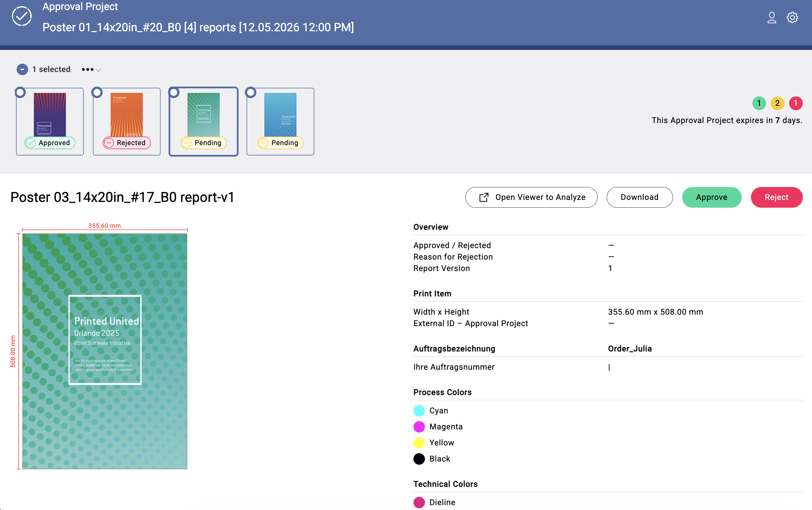Click the red rejected count badge

pos(795,103)
